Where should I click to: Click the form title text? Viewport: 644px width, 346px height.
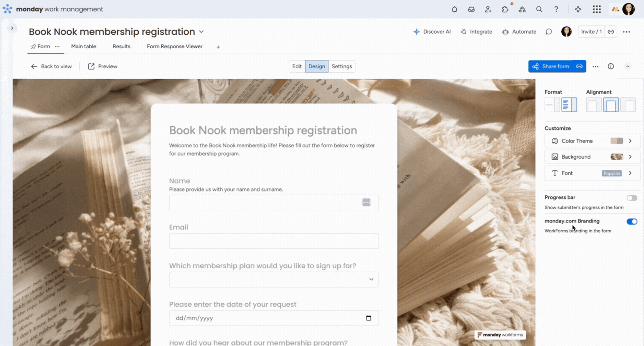pos(263,131)
